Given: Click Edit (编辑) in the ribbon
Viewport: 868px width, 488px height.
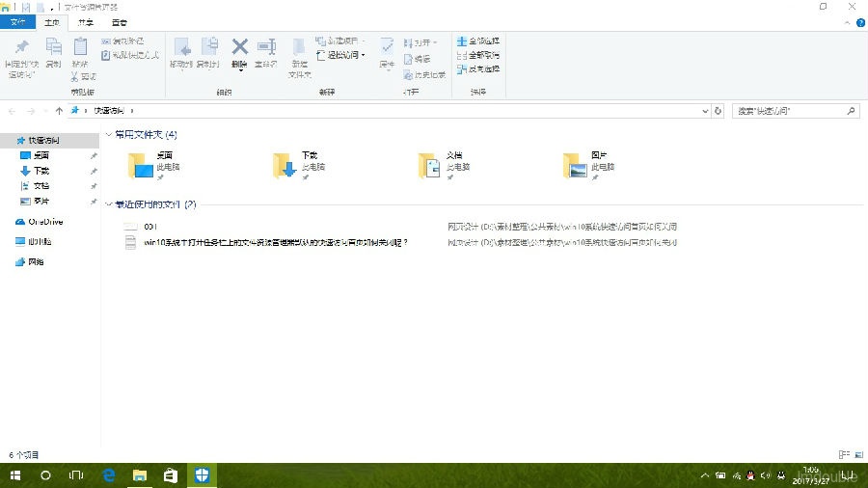Looking at the screenshot, I should (418, 59).
